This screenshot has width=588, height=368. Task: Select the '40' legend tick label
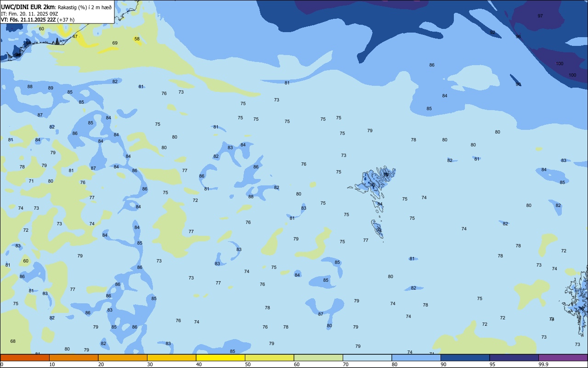click(x=199, y=364)
